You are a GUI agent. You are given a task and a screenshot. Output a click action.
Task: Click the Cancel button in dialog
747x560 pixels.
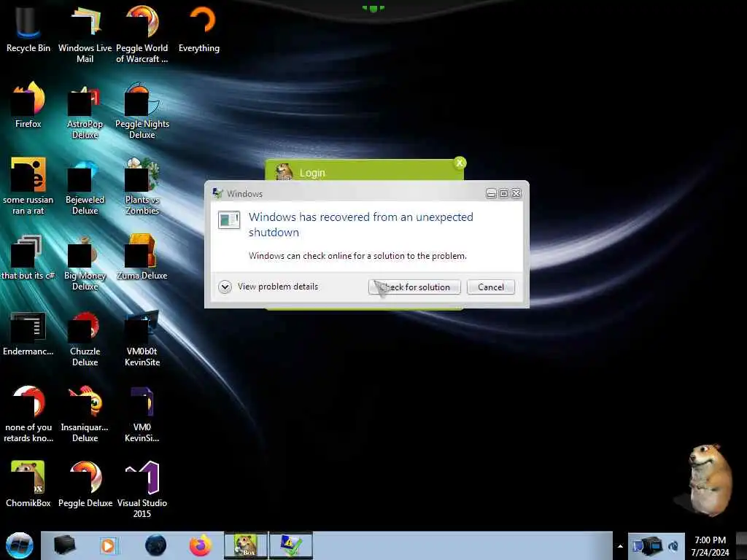tap(491, 287)
